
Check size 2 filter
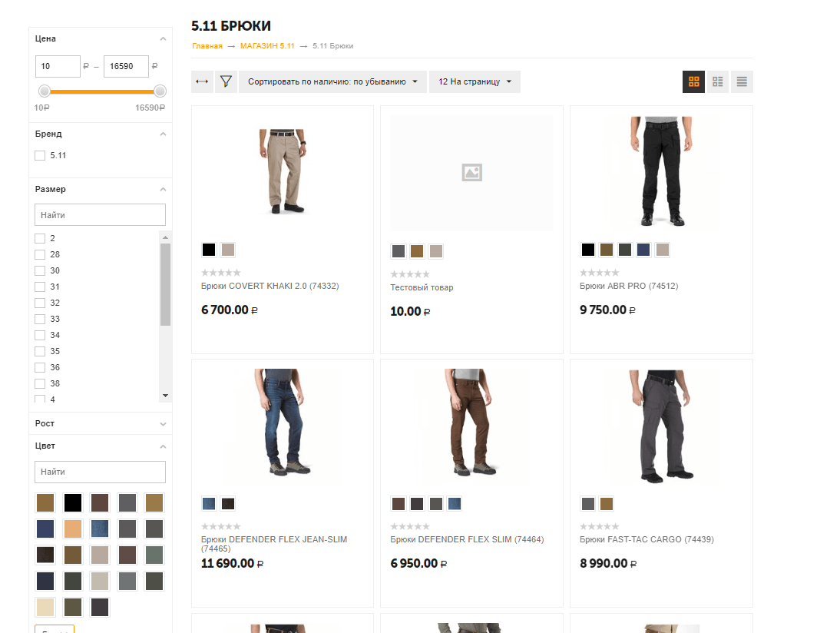pyautogui.click(x=40, y=238)
